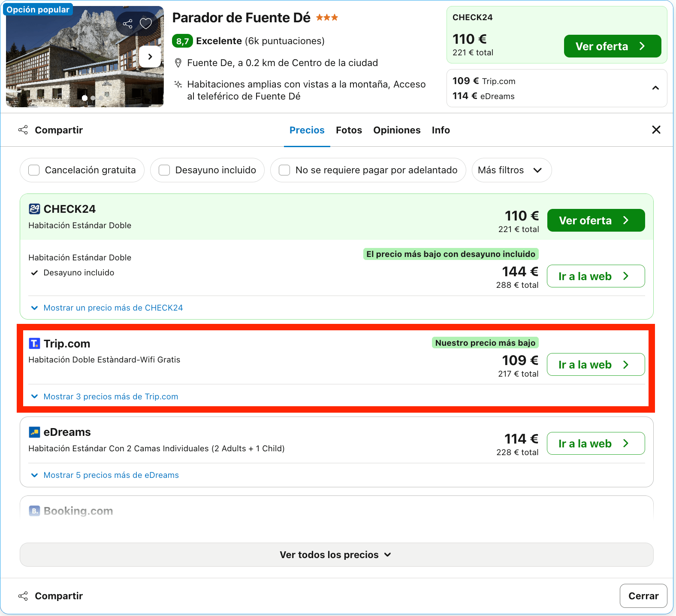
Task: Open the Opiniones tab
Action: coord(397,130)
